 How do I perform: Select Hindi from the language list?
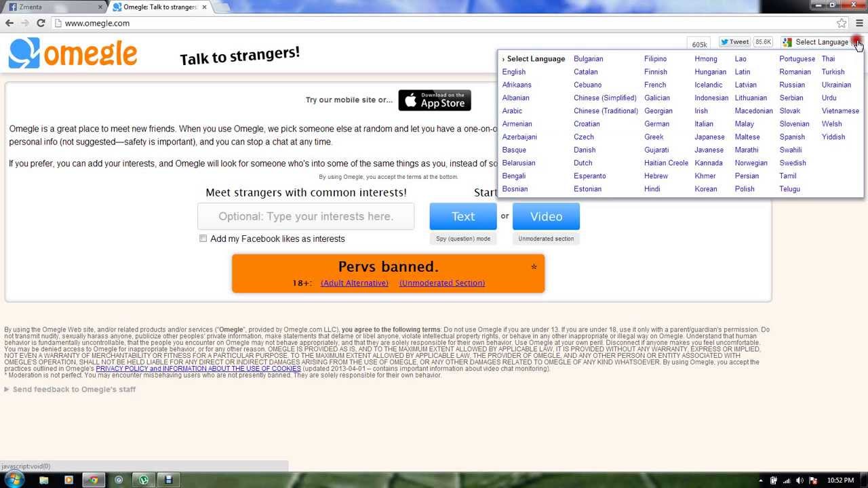[652, 189]
